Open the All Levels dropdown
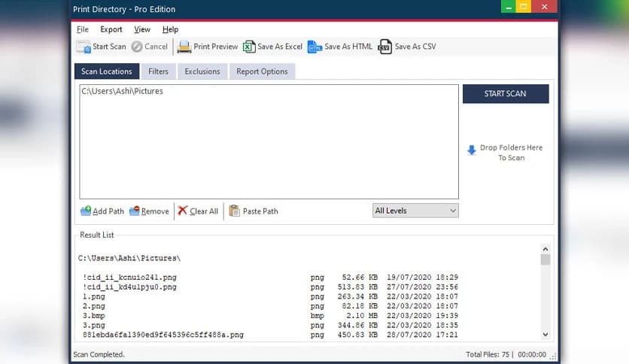Image resolution: width=629 pixels, height=364 pixels. (x=415, y=211)
